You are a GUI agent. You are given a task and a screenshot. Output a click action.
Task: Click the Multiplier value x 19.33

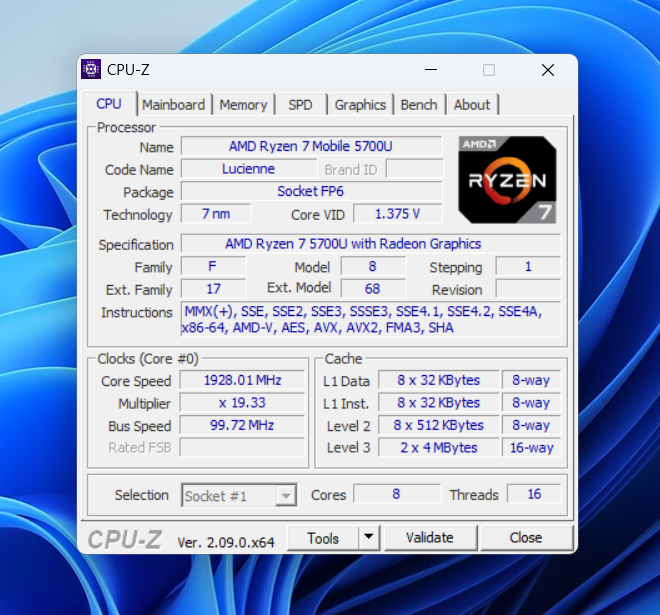pos(242,403)
